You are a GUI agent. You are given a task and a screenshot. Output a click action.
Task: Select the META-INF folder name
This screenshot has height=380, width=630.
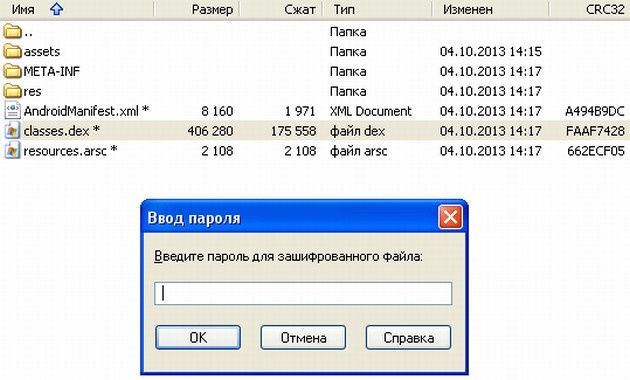click(x=52, y=71)
